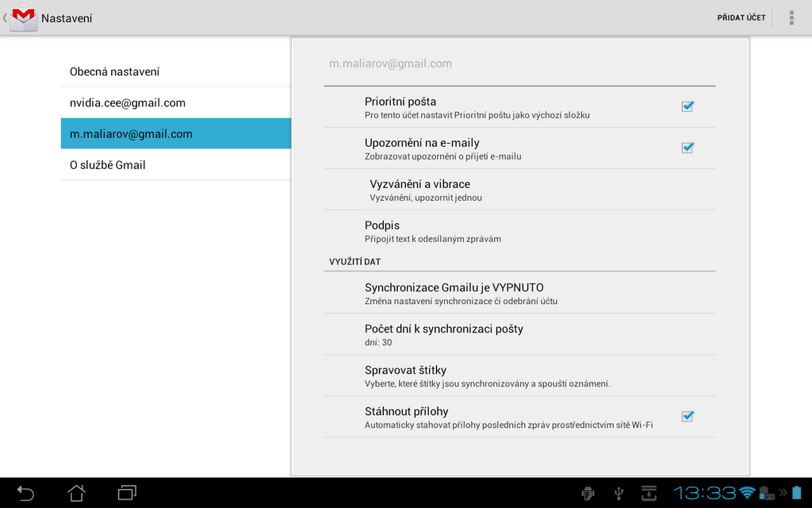This screenshot has width=812, height=508.
Task: Tap the USB debugging icon in the status bar
Action: [x=588, y=492]
